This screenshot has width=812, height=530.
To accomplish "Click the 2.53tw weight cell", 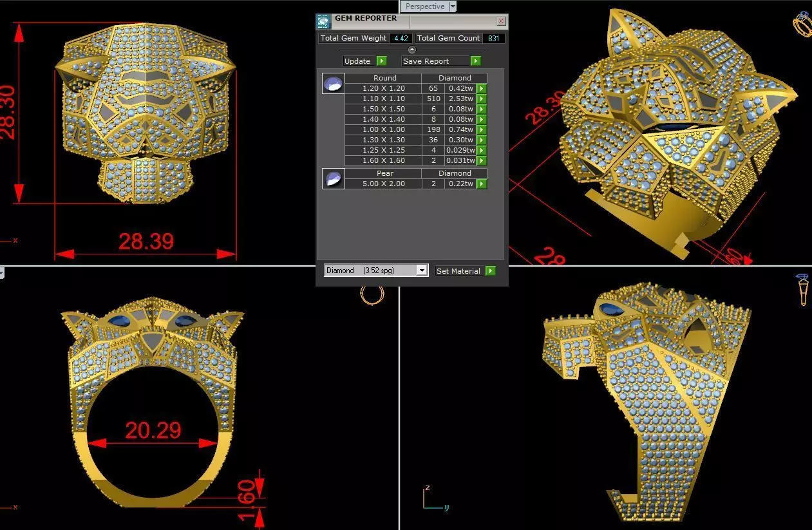I will (x=460, y=99).
